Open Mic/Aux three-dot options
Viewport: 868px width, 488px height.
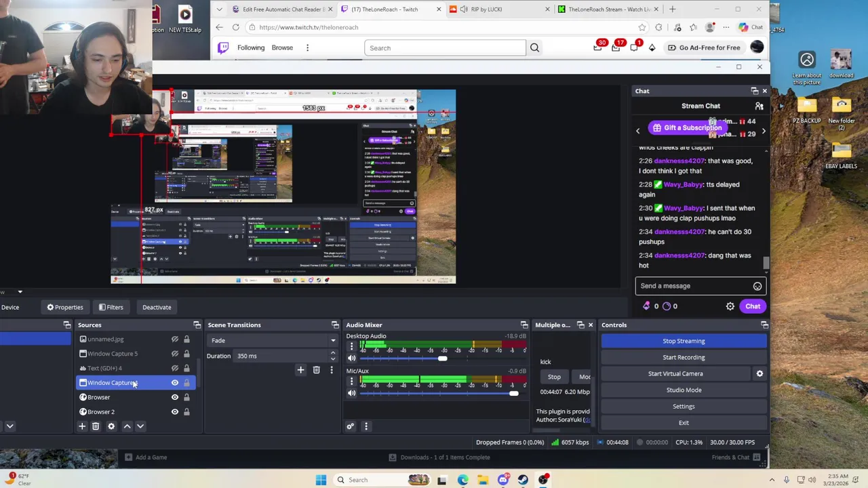tap(351, 382)
